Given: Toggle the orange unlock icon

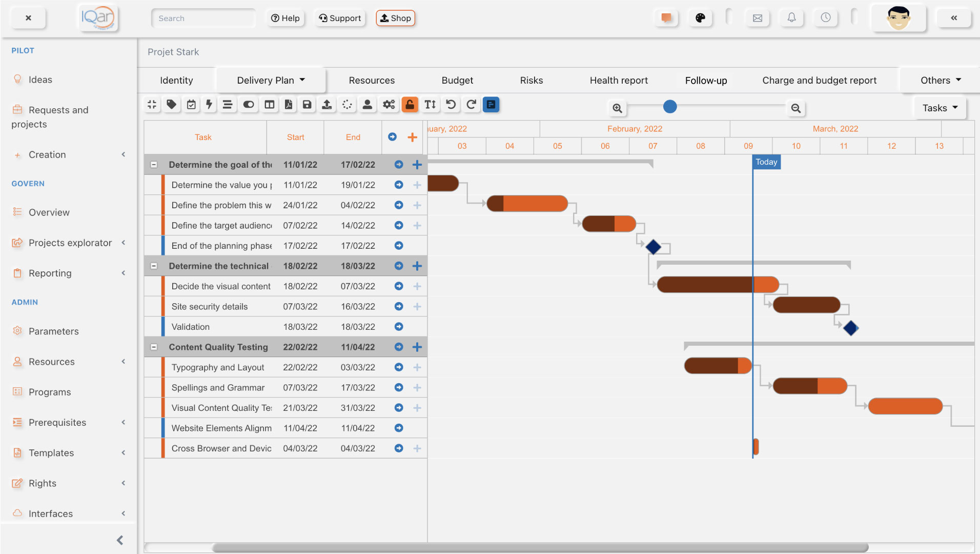Looking at the screenshot, I should 410,105.
